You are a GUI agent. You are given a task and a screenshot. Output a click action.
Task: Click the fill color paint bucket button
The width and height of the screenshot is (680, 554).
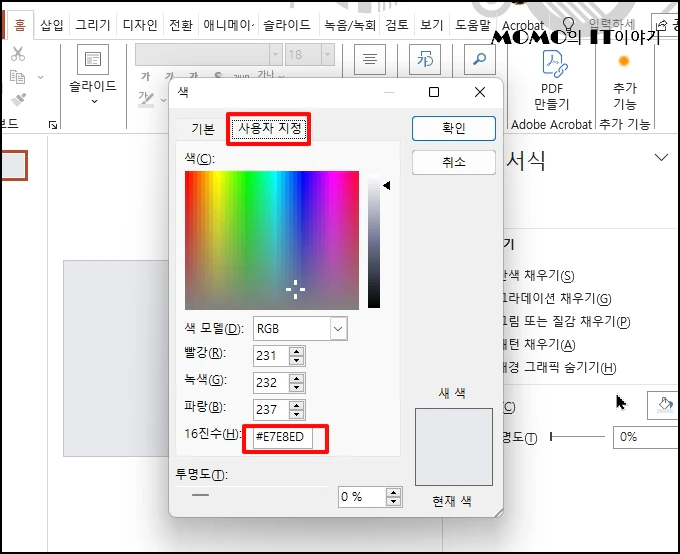[663, 405]
